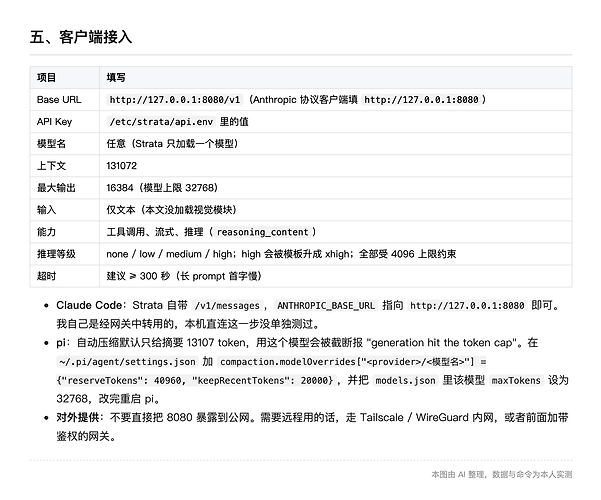Click the code 'models.json'
Image resolution: width=601 pixels, height=500 pixels.
coord(406,380)
